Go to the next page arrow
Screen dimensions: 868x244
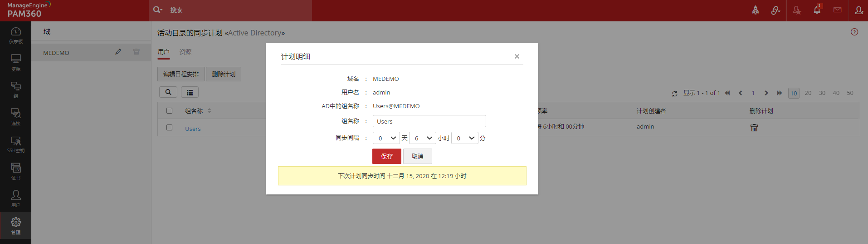coord(766,93)
